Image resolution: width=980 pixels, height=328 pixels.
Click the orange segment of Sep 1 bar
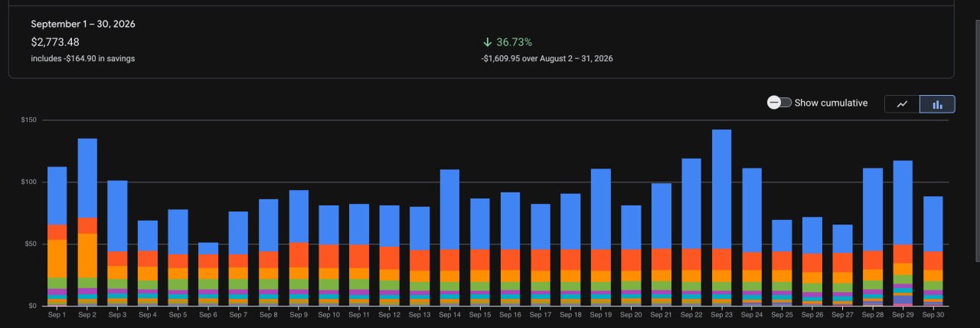(x=57, y=259)
